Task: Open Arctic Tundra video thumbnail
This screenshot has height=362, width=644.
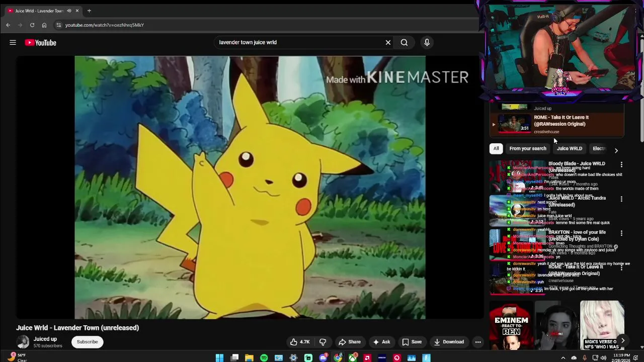Action: (517, 211)
